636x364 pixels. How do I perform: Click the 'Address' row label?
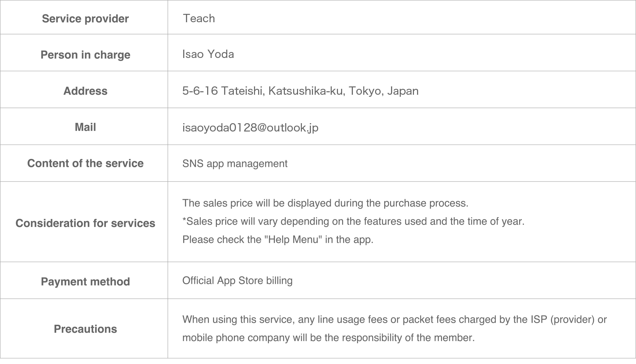(x=85, y=91)
